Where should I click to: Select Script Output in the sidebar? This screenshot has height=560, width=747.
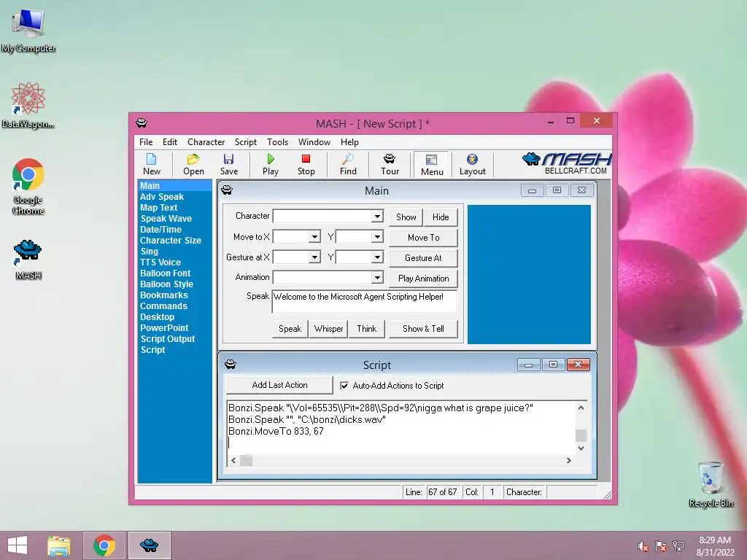pos(167,339)
